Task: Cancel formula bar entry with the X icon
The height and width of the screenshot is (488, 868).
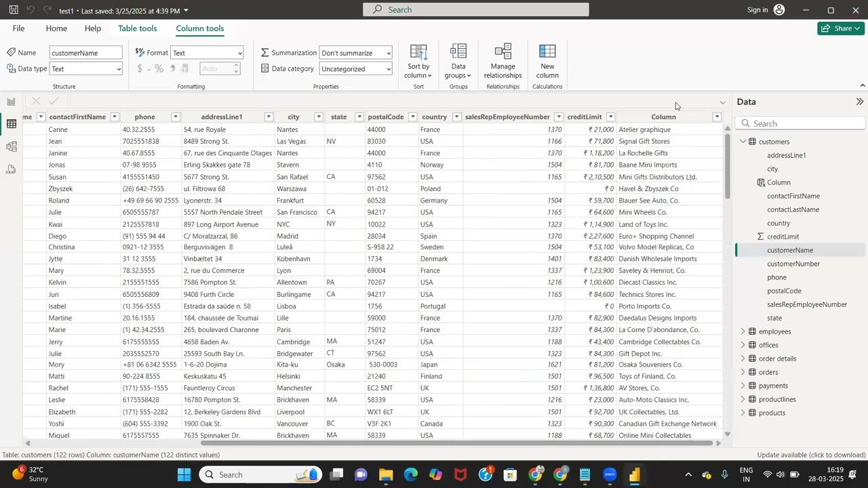Action: pyautogui.click(x=37, y=102)
